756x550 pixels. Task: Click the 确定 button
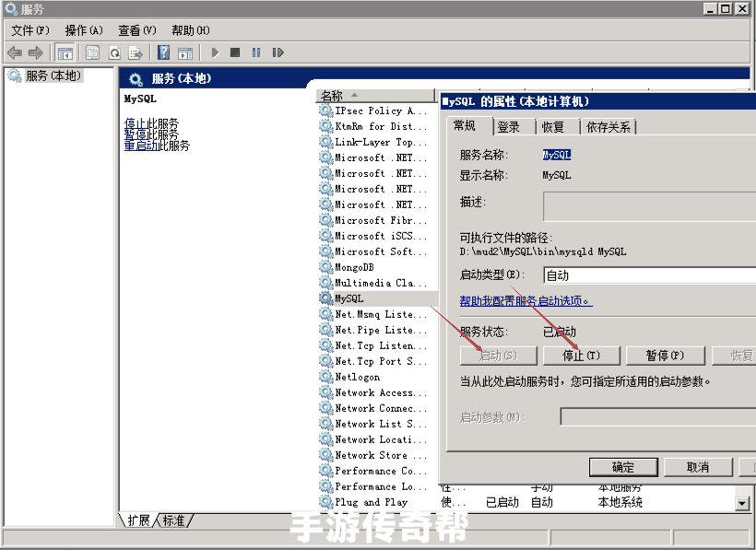point(623,467)
